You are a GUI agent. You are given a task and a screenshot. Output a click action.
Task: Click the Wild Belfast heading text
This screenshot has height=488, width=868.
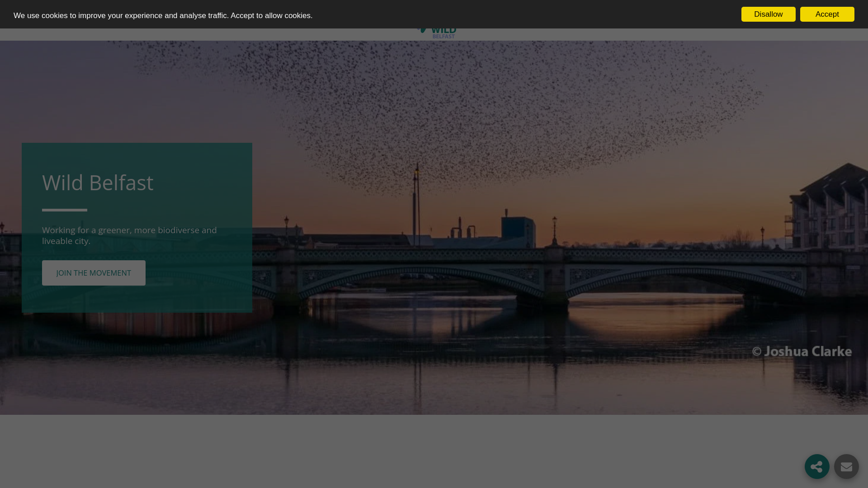pyautogui.click(x=98, y=183)
